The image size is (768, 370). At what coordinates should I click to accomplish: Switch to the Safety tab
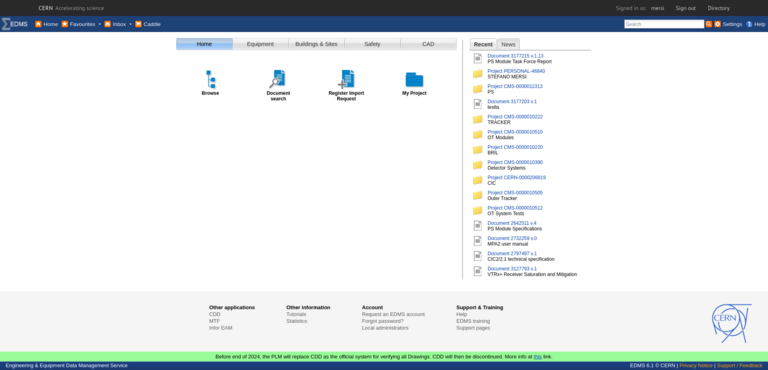372,44
